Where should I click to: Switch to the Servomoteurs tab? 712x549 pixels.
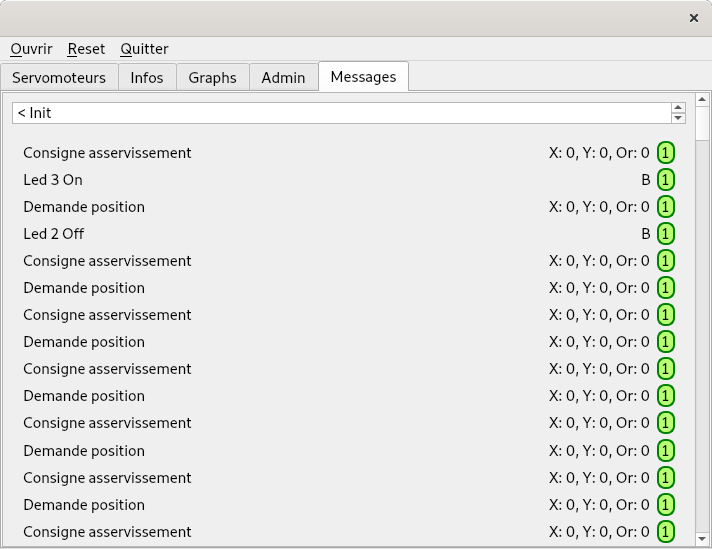pos(59,78)
